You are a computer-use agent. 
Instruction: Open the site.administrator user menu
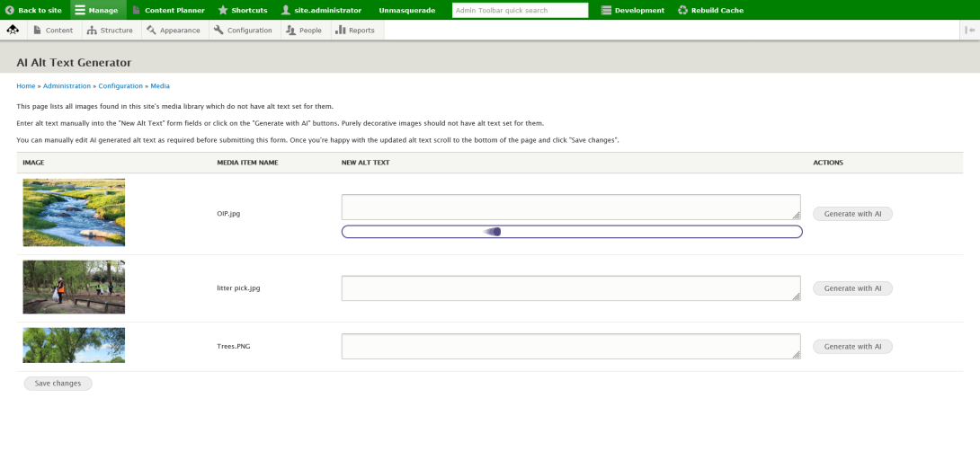pyautogui.click(x=321, y=10)
